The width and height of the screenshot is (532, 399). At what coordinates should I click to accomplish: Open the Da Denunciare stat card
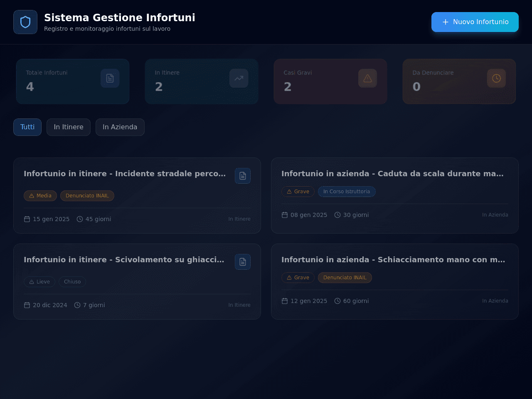coord(459,81)
